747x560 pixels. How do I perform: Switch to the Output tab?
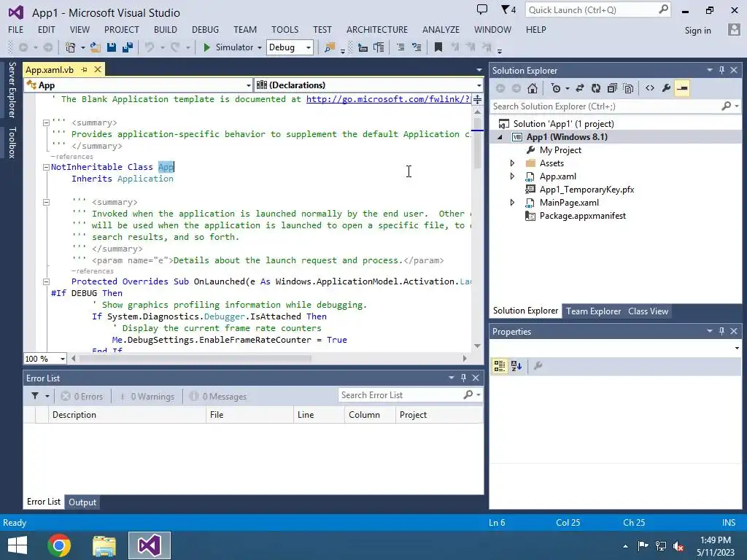click(82, 502)
